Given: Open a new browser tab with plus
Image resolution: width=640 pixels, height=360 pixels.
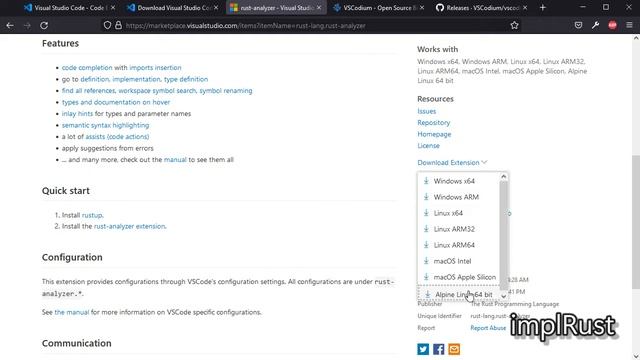Looking at the screenshot, I should (x=542, y=7).
